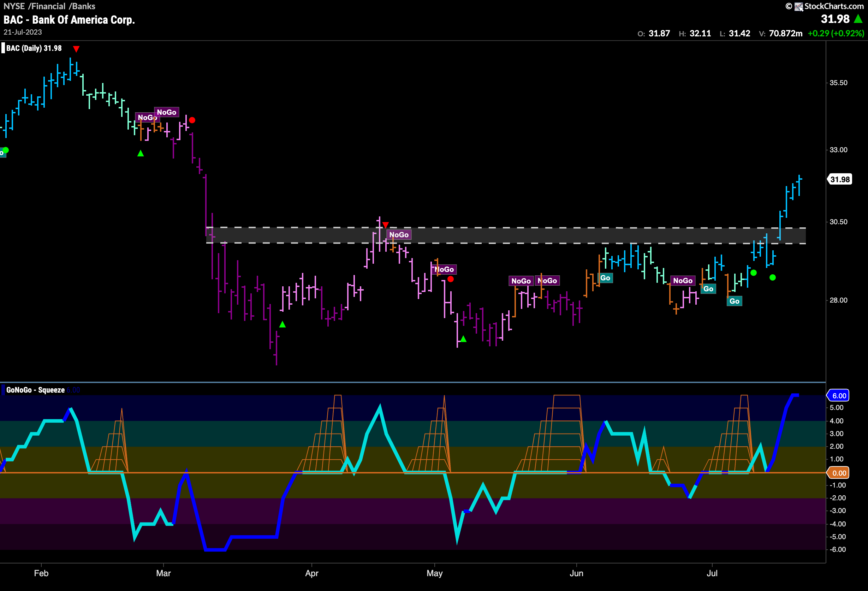
Task: Click the 33.00 price axis label
Action: (838, 150)
